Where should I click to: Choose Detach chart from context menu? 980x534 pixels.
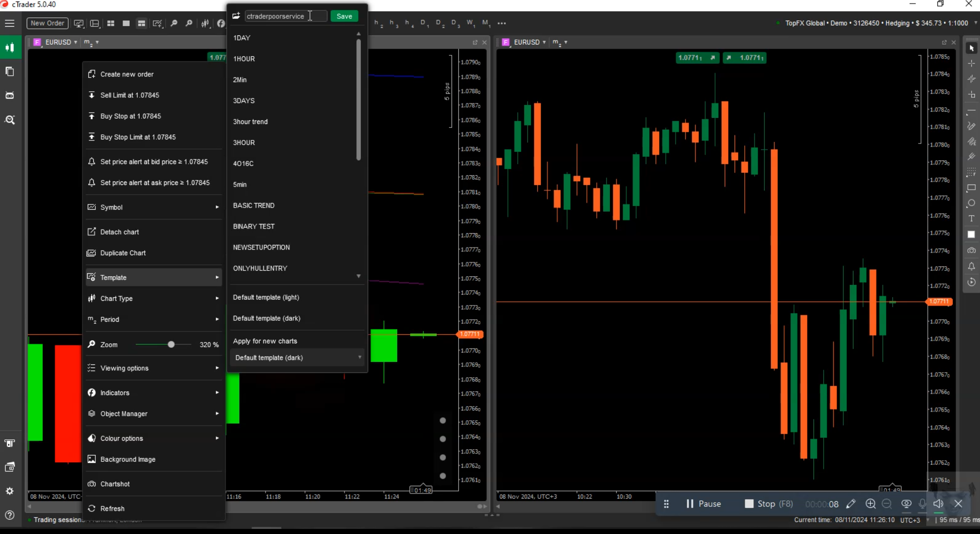pyautogui.click(x=154, y=232)
